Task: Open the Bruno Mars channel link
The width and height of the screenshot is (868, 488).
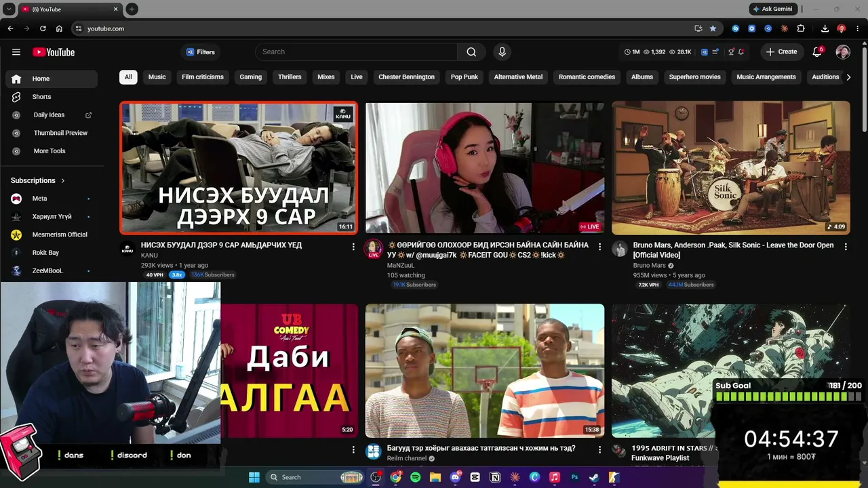Action: pyautogui.click(x=649, y=266)
